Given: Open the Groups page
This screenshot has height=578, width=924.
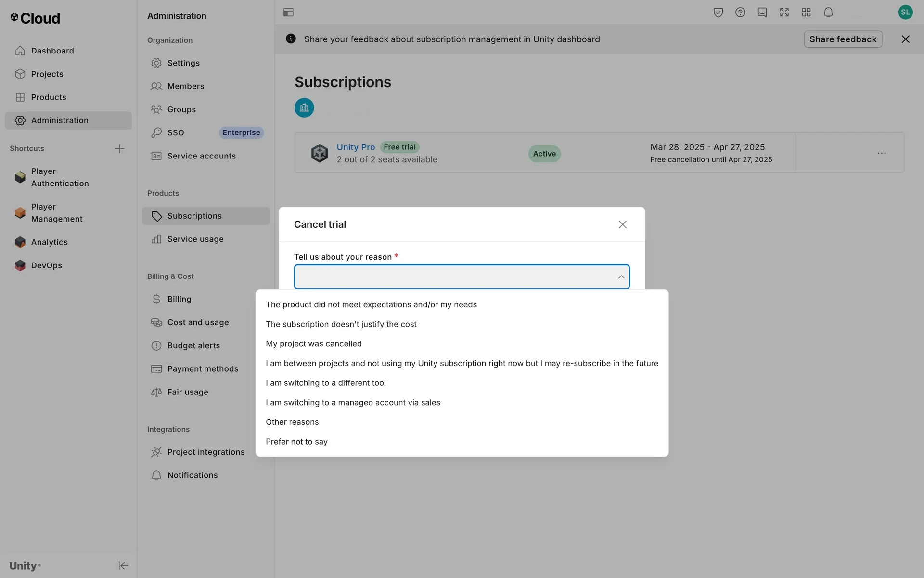Looking at the screenshot, I should click(x=205, y=109).
